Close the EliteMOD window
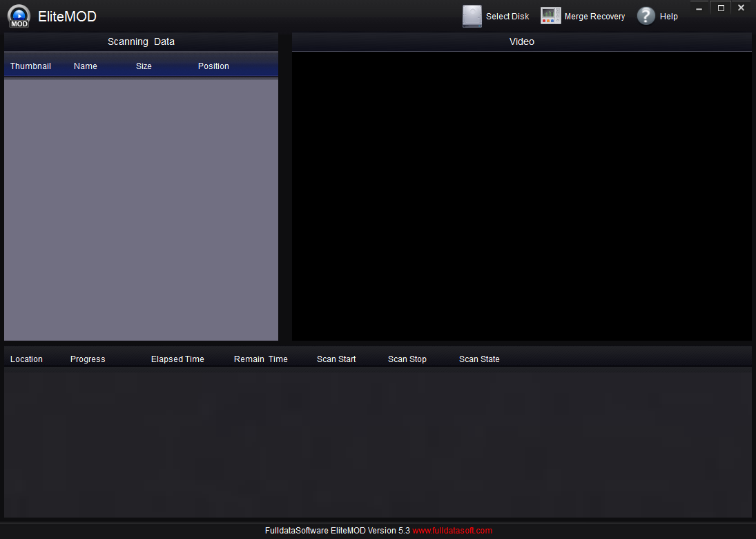 pyautogui.click(x=741, y=8)
